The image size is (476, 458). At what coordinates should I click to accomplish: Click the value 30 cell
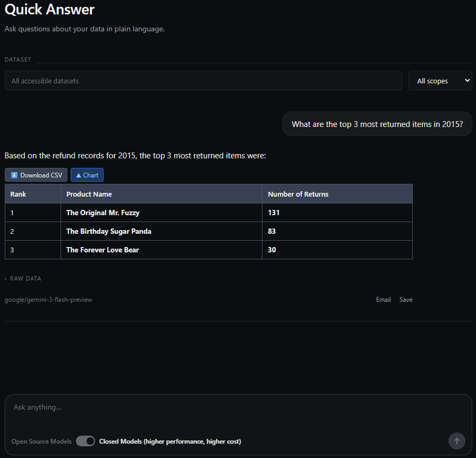[337, 250]
